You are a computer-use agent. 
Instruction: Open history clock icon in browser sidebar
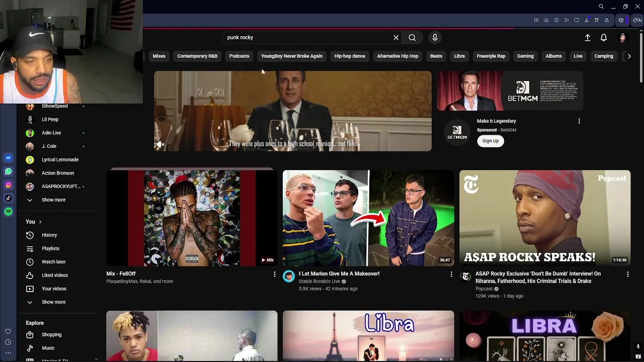8,342
